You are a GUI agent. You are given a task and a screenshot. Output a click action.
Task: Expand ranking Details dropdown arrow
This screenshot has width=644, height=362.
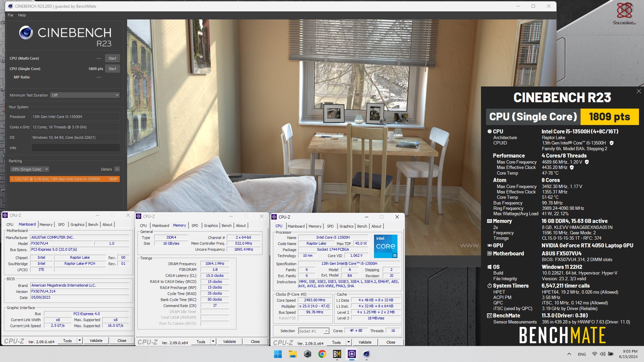tap(117, 169)
